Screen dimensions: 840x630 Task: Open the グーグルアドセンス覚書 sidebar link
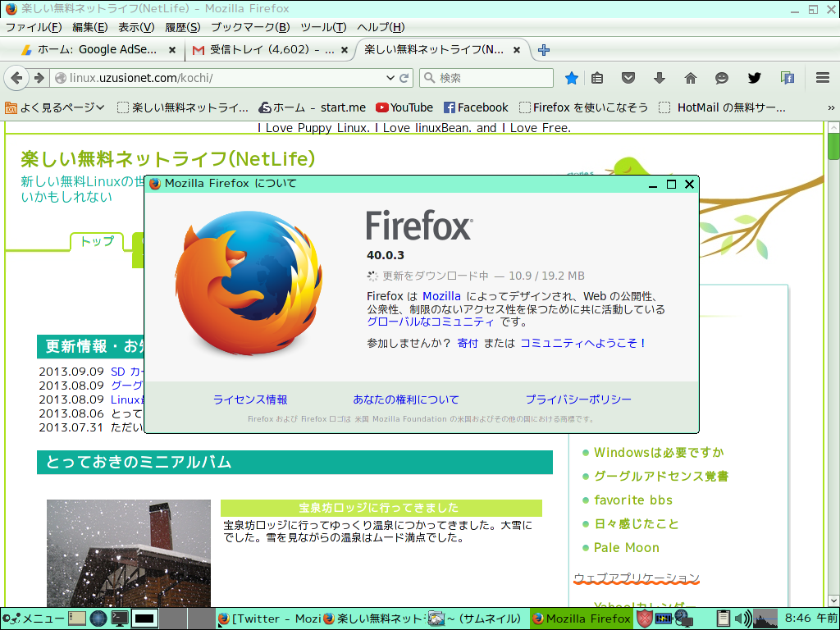pos(661,477)
